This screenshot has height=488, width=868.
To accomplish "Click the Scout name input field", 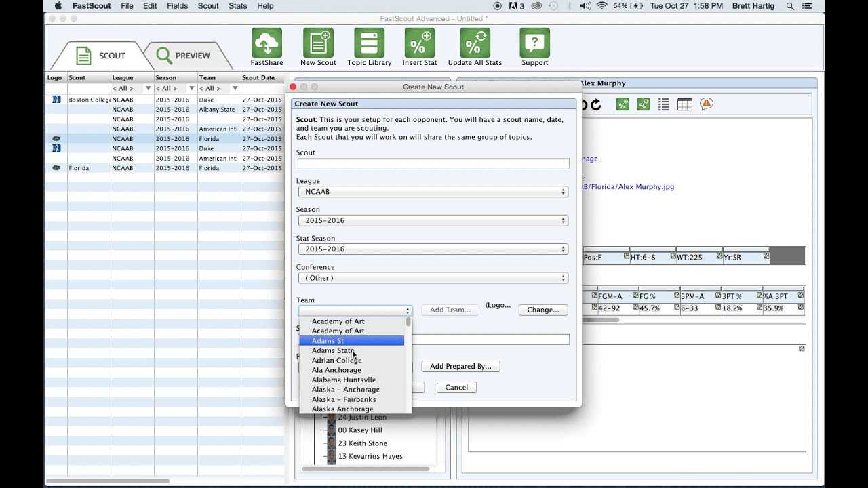I will point(433,164).
